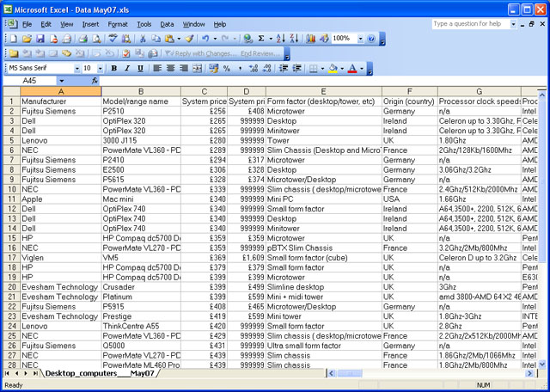Click the Insert Function fx button
The height and width of the screenshot is (392, 550).
click(x=95, y=81)
